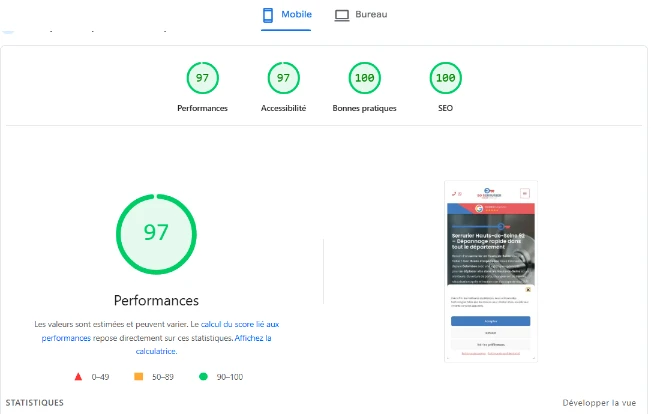Click the hamburger menu icon in the preview
651x414 pixels.
pyautogui.click(x=524, y=192)
